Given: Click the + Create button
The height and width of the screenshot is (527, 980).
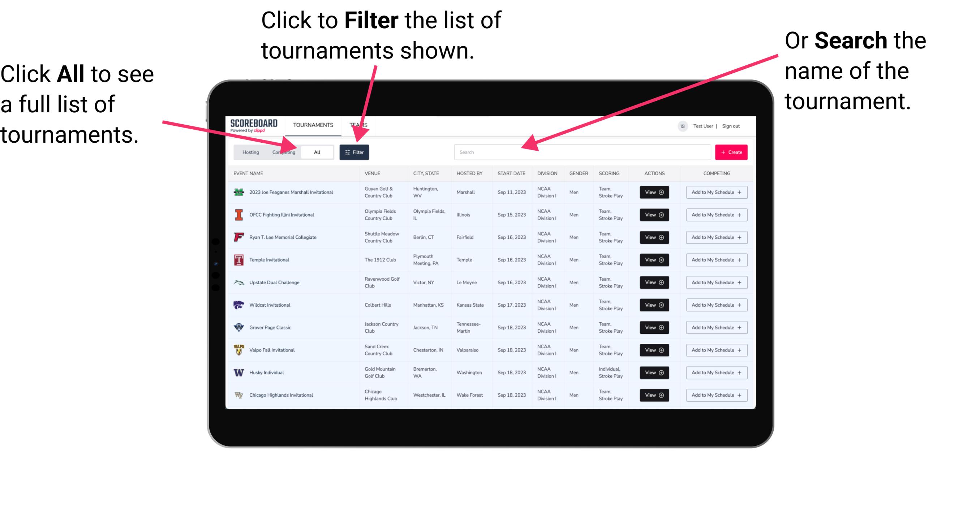Looking at the screenshot, I should [731, 152].
